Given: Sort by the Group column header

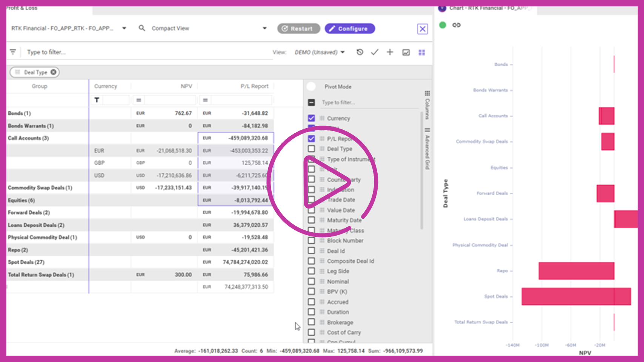Looking at the screenshot, I should coord(40,86).
